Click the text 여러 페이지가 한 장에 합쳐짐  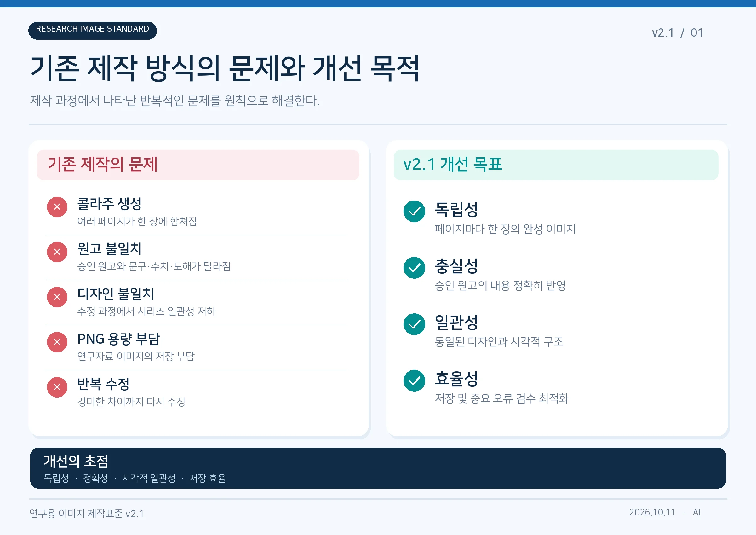(137, 221)
